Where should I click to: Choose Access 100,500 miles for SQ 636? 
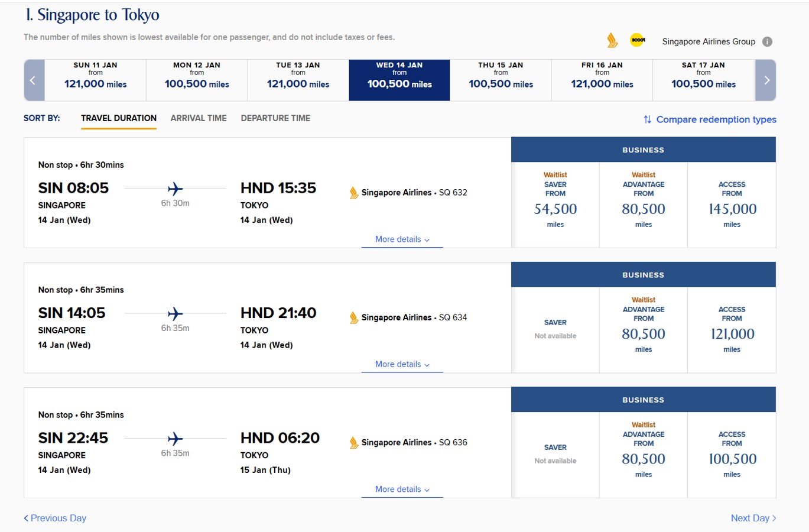point(732,454)
